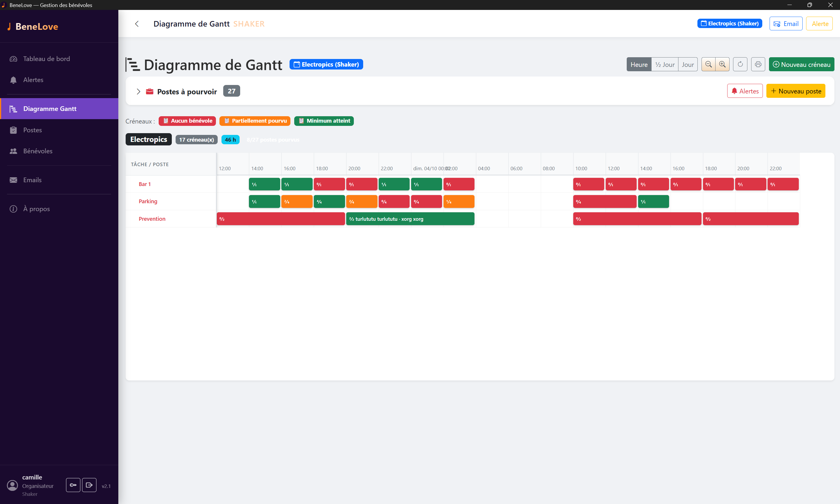This screenshot has height=504, width=840.
Task: Open Prevention red slot starting 12:00 Saturday
Action: pyautogui.click(x=281, y=219)
